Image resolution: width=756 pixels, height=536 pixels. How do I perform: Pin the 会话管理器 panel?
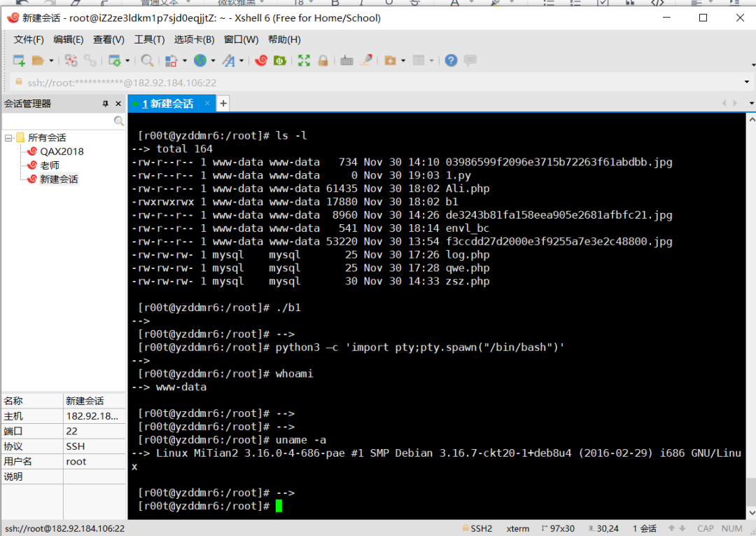point(105,104)
